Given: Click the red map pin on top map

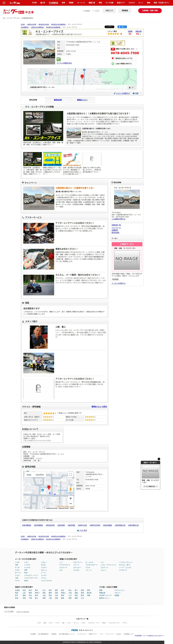Looking at the screenshot, I should [82, 76].
